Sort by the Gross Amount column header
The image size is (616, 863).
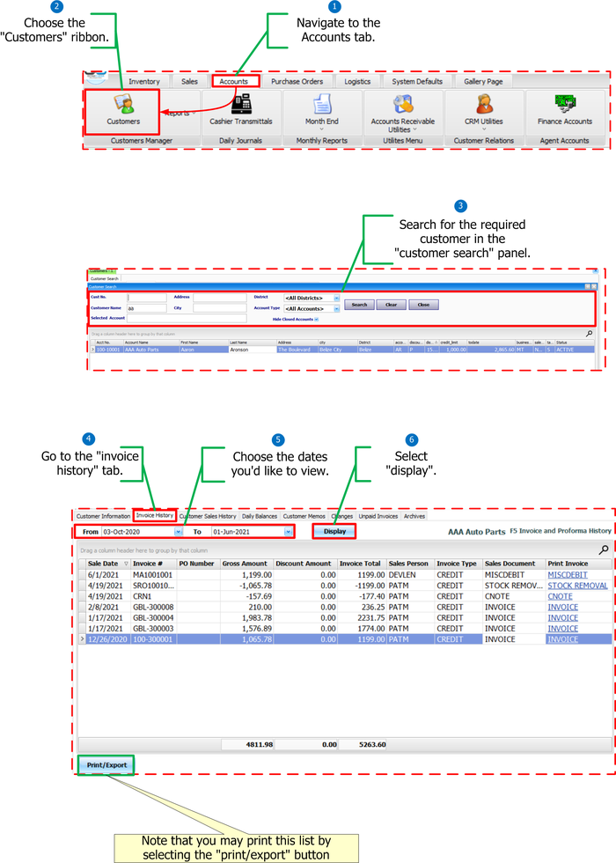tap(246, 564)
